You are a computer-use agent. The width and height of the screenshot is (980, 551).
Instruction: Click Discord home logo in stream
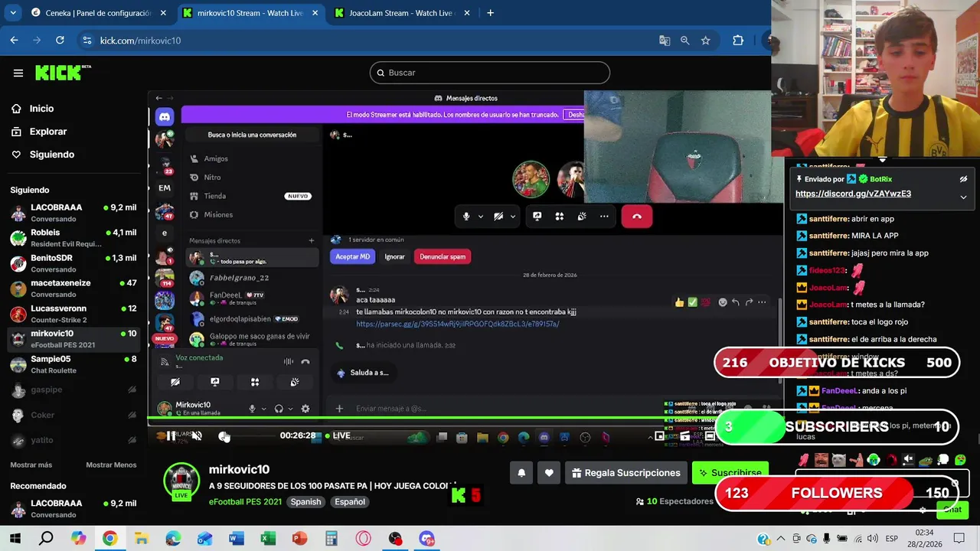tap(164, 117)
